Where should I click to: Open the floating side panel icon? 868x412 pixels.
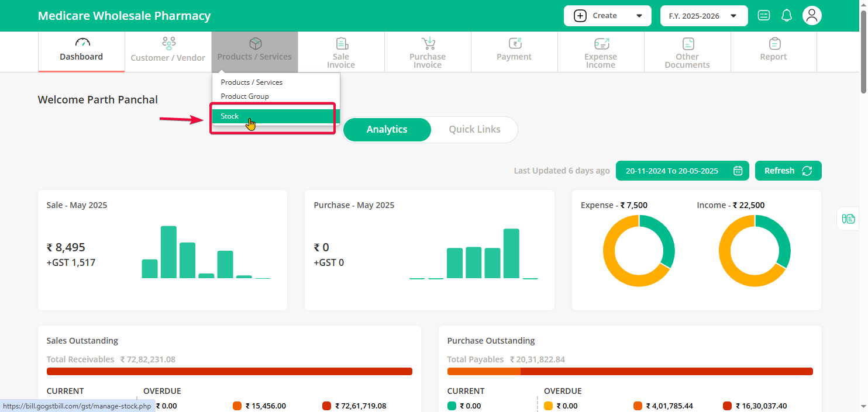[x=848, y=219]
